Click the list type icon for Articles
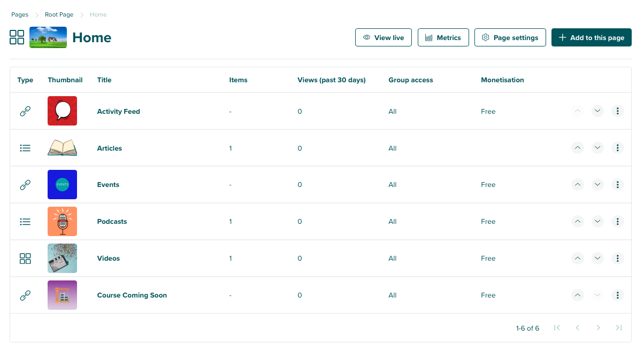 coord(25,148)
